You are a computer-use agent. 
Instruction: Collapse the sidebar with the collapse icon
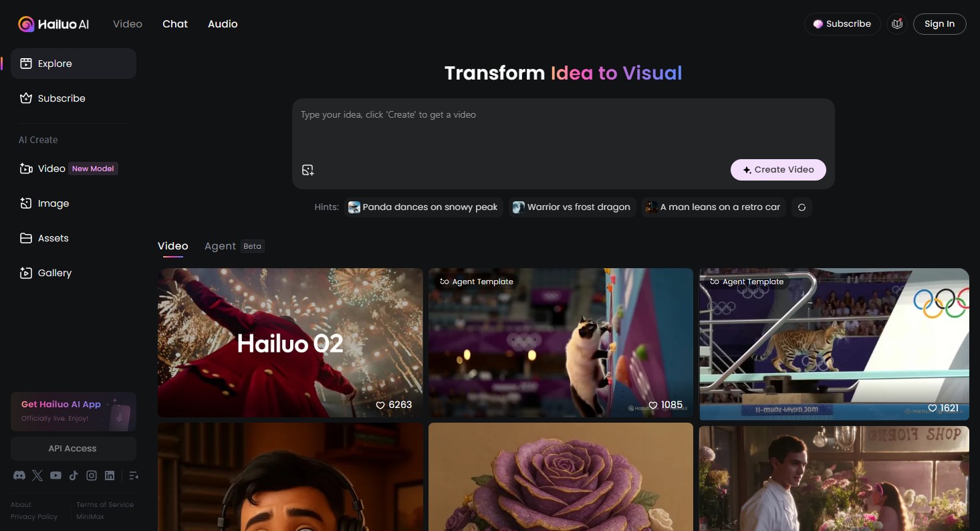[x=133, y=475]
